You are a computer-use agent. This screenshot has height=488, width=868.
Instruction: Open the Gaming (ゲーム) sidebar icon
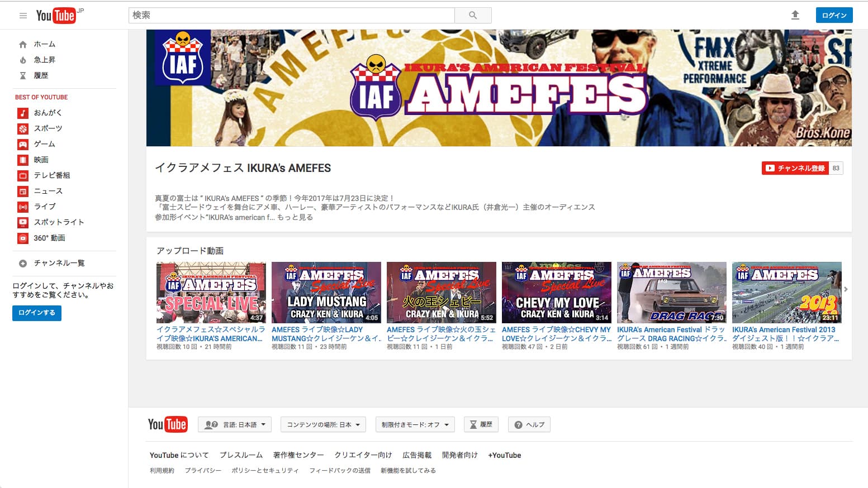coord(23,144)
